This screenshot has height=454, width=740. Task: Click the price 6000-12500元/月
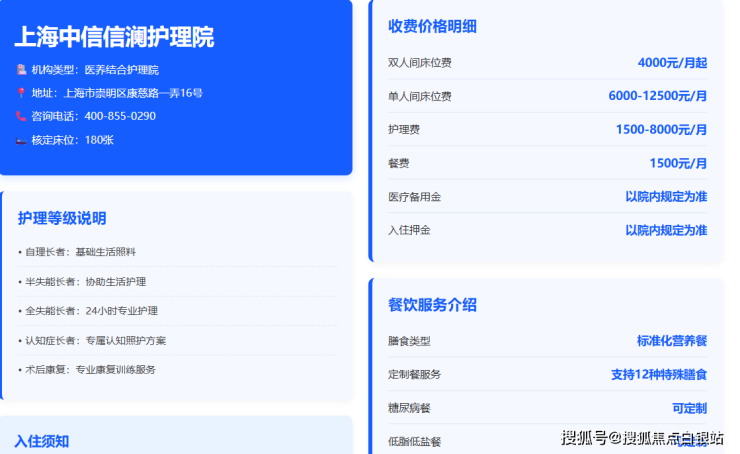657,96
